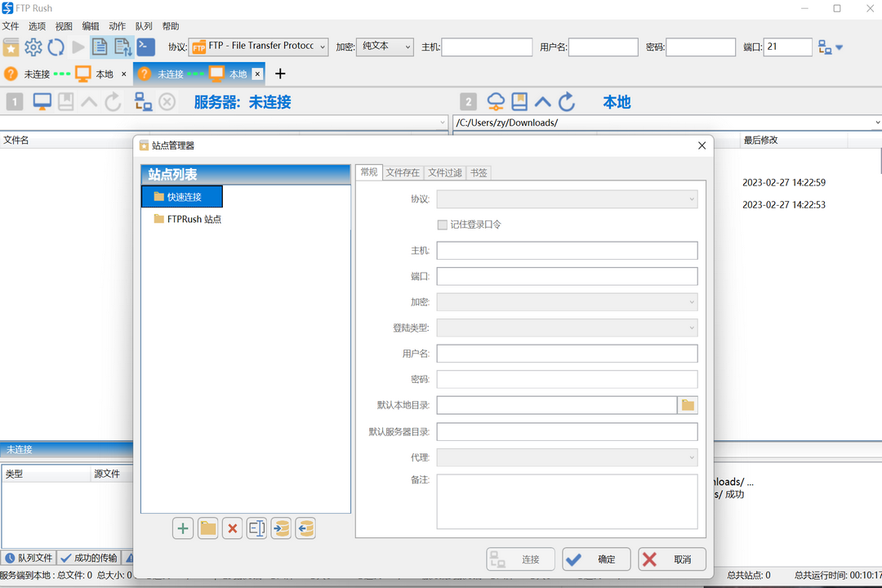Open the settings gear in the toolbar
The height and width of the screenshot is (588, 882).
coord(33,47)
